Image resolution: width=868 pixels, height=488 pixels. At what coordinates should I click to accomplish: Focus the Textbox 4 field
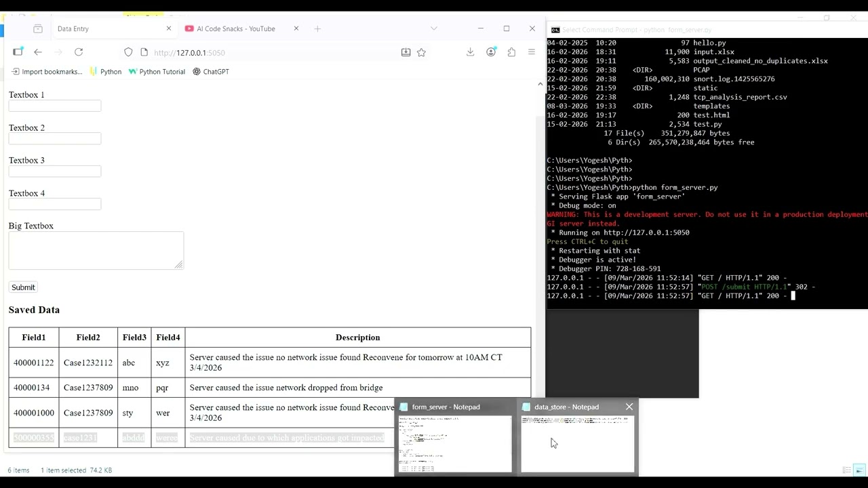[55, 204]
